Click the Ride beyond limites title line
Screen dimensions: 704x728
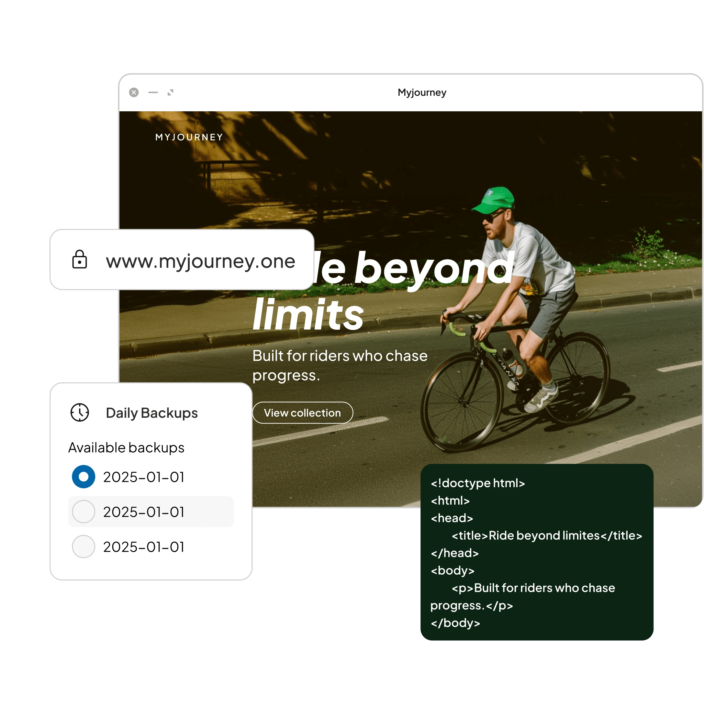click(546, 535)
